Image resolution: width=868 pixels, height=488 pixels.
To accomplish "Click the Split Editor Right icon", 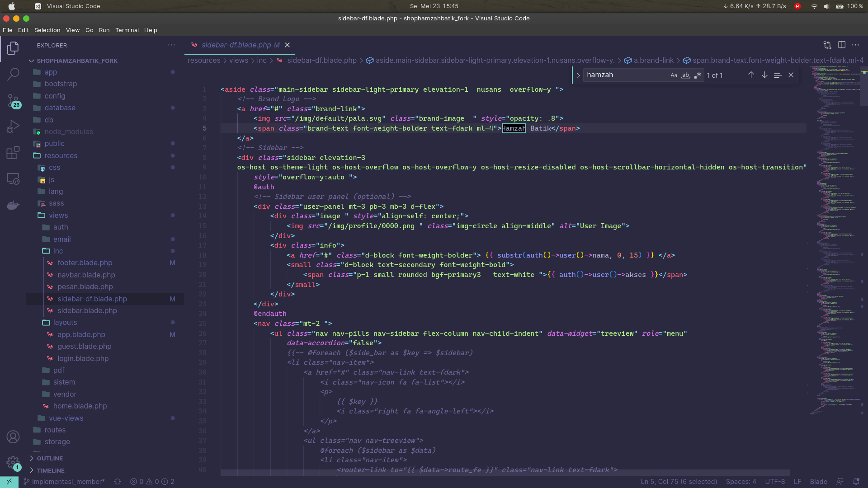I will (x=841, y=45).
